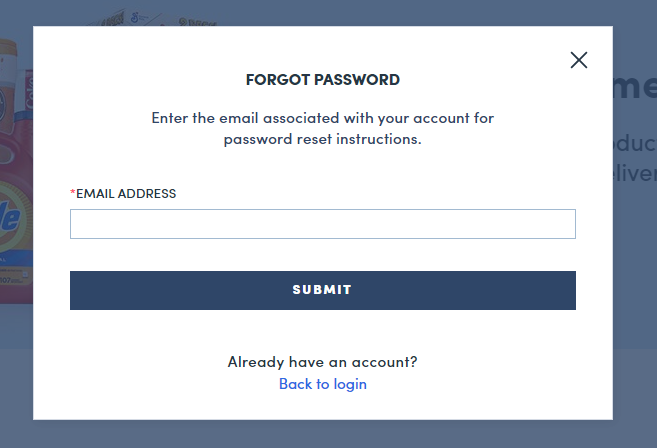Click the dimmed backdrop below the dialog

322,434
